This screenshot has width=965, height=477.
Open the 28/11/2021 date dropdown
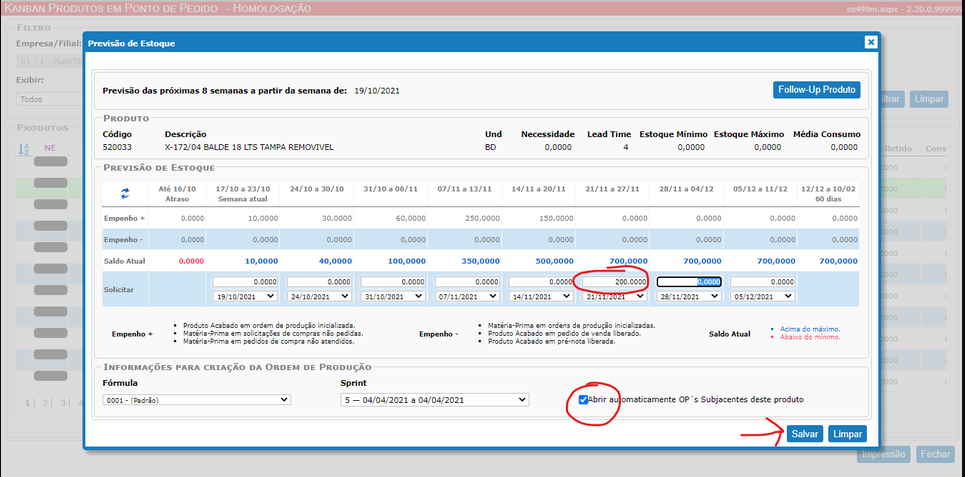[689, 296]
